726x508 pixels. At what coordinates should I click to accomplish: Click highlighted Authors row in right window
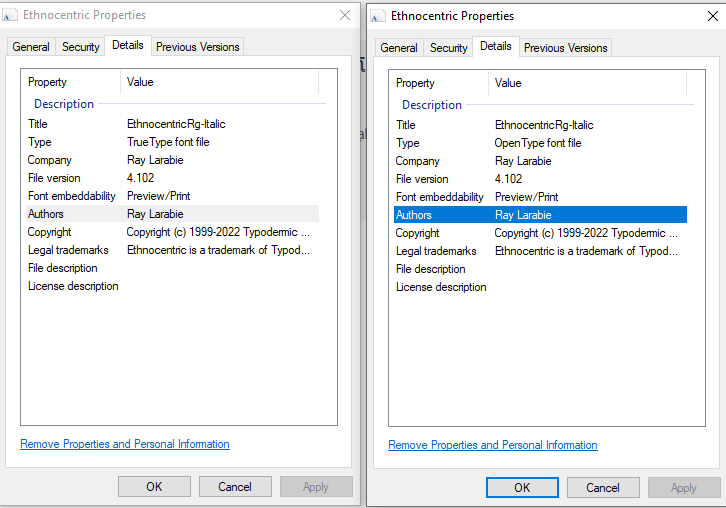click(540, 215)
